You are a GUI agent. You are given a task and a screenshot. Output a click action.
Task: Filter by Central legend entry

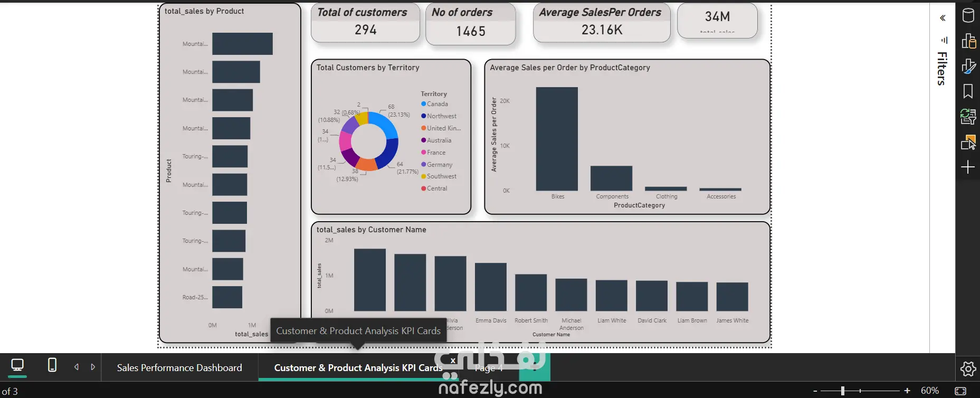click(x=434, y=188)
